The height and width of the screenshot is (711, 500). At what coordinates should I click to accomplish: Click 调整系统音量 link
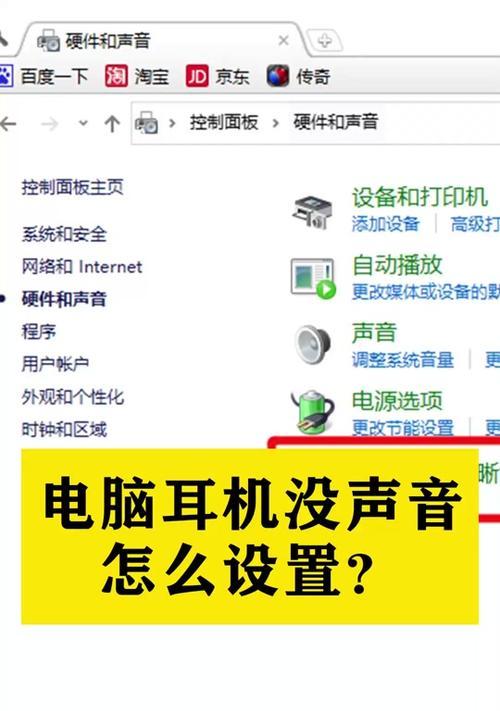403,360
